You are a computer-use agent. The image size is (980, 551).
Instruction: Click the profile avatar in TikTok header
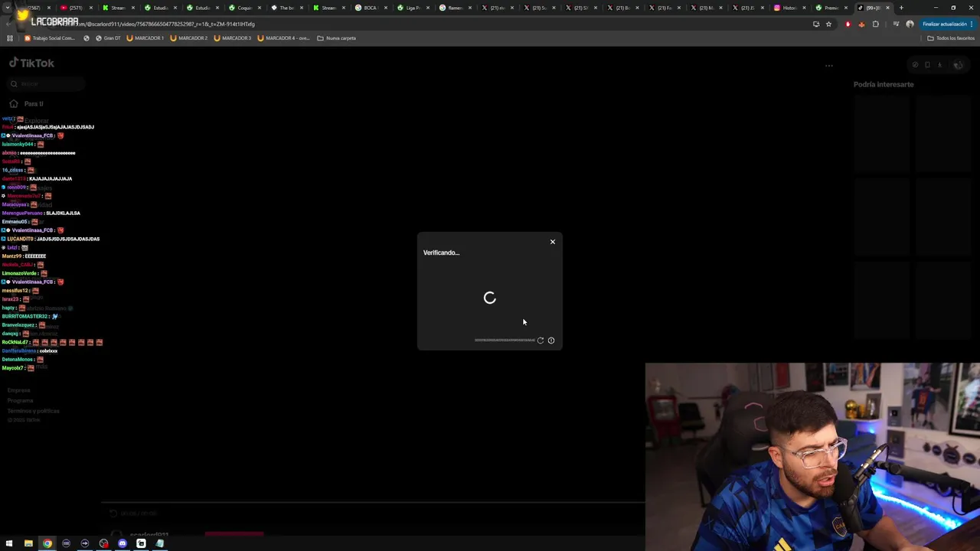tap(958, 65)
